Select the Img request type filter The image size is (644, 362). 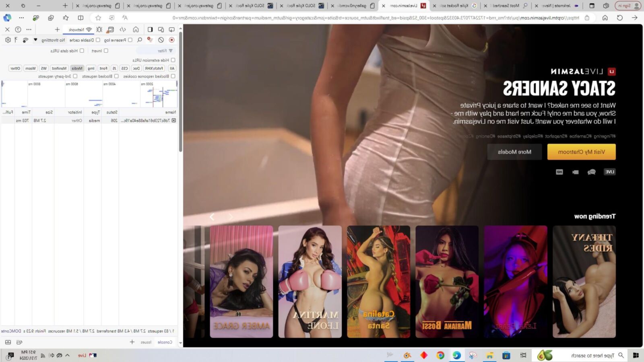tap(91, 68)
